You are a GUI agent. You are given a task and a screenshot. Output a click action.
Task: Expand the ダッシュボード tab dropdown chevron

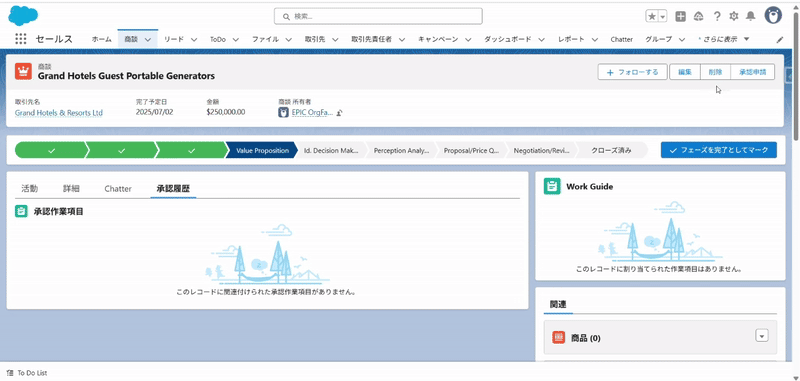tap(541, 39)
